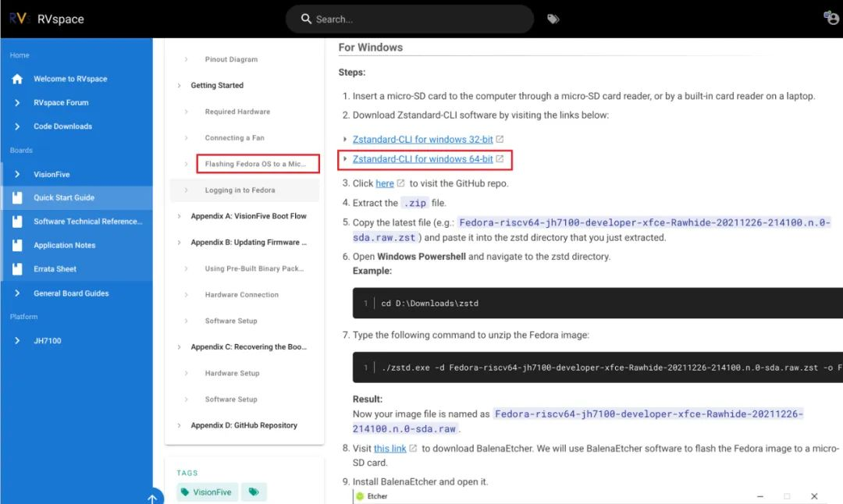Open Zstandard-CLI for windows 64-bit link
Viewport: 843px width, 504px height.
tap(422, 159)
